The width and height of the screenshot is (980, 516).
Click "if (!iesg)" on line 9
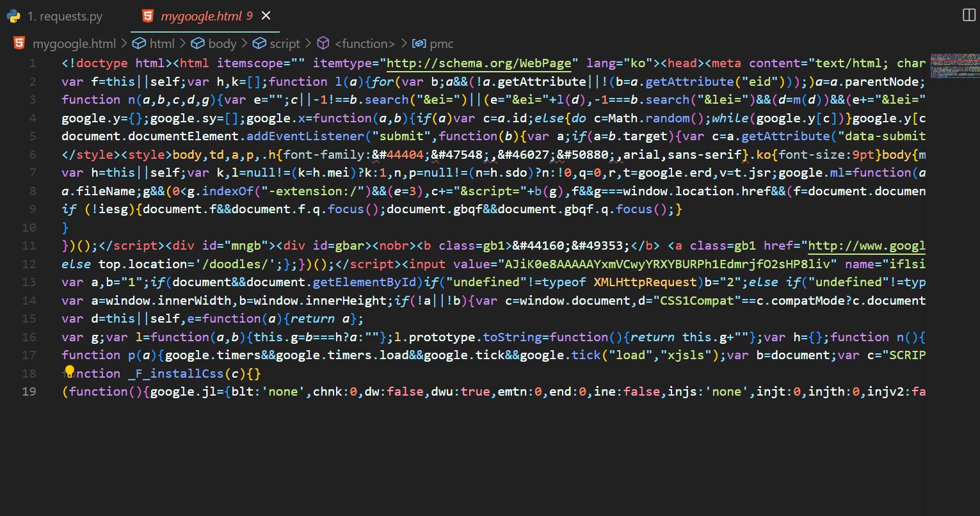(99, 209)
